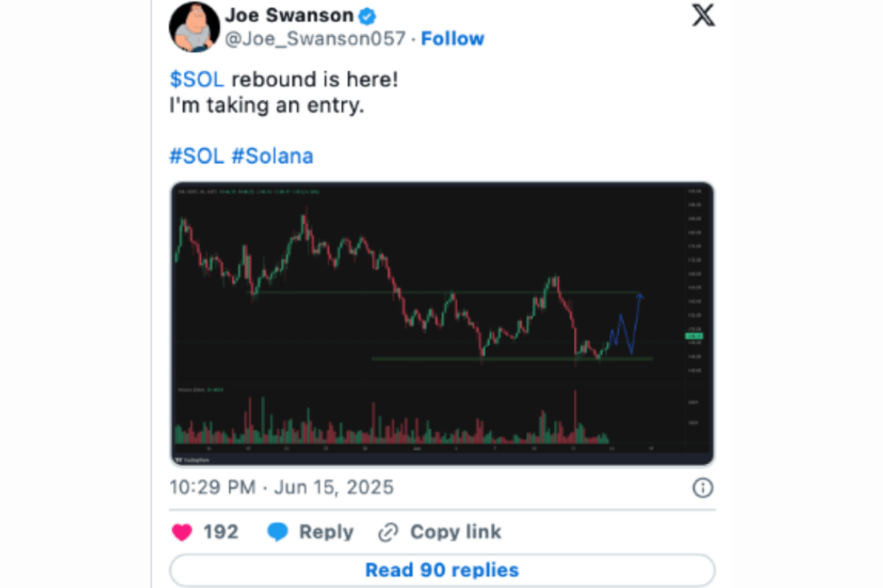Open the #SOL hashtag
The height and width of the screenshot is (588, 883).
[x=195, y=155]
